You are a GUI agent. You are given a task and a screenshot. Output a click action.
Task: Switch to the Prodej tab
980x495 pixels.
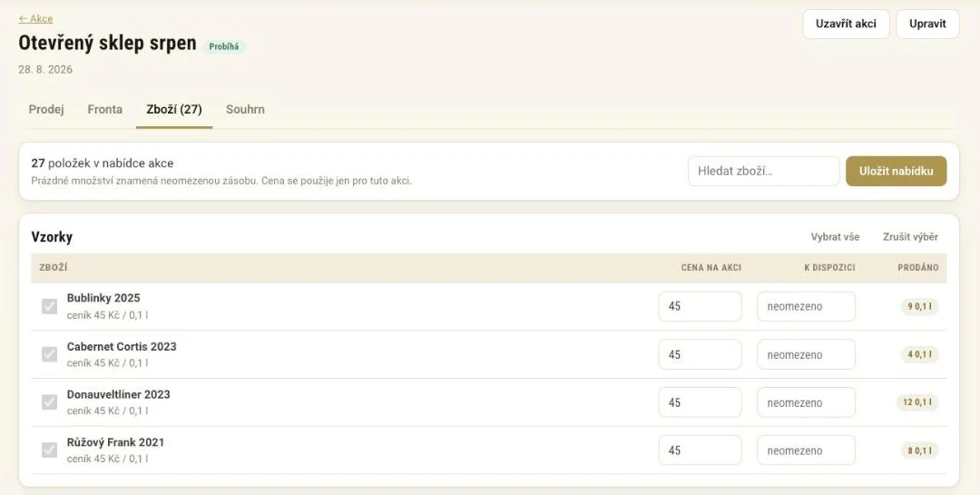[46, 110]
